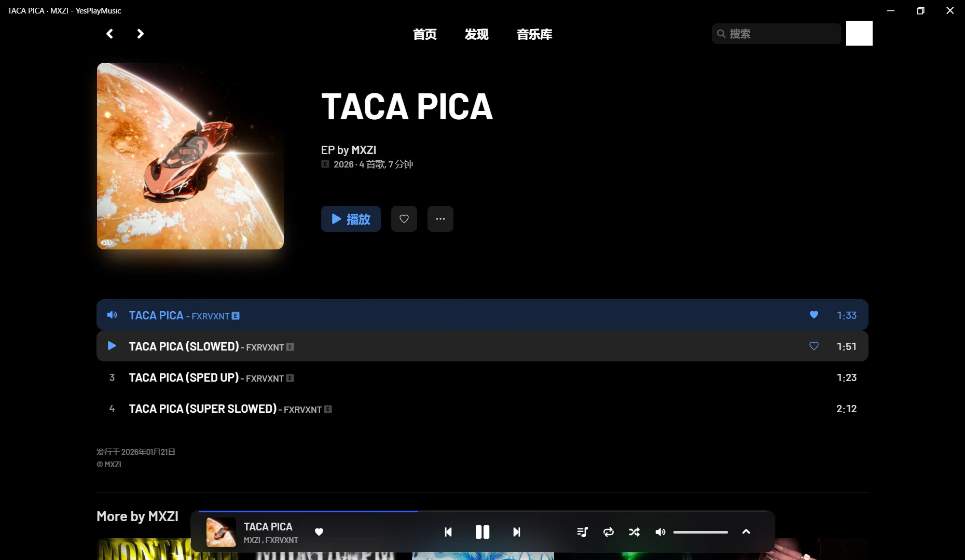
Task: Mute the volume speaker icon
Action: pos(660,532)
